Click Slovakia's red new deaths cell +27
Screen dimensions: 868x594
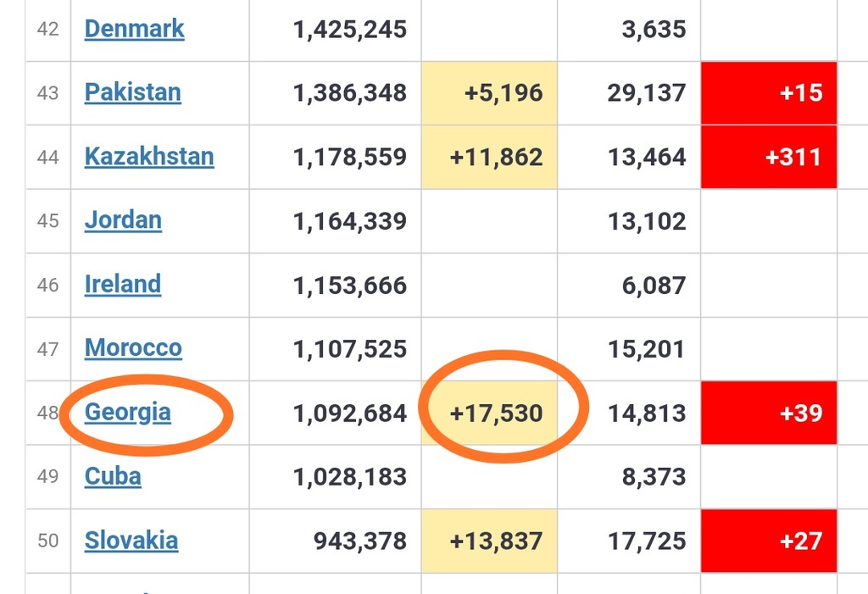(x=769, y=541)
